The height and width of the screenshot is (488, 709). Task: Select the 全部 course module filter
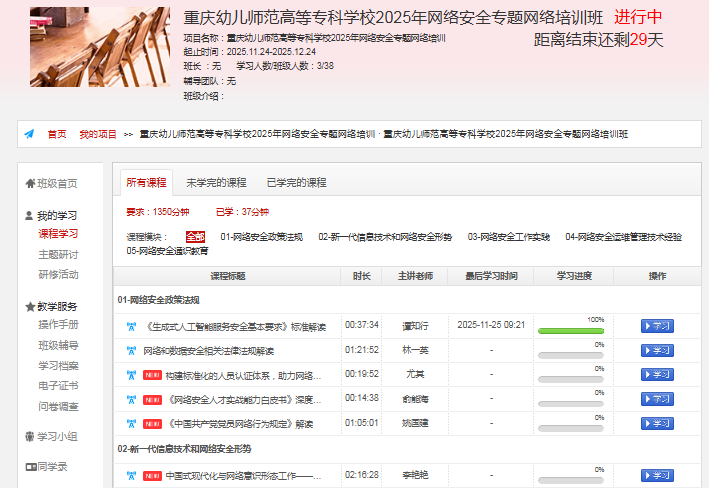click(x=195, y=237)
